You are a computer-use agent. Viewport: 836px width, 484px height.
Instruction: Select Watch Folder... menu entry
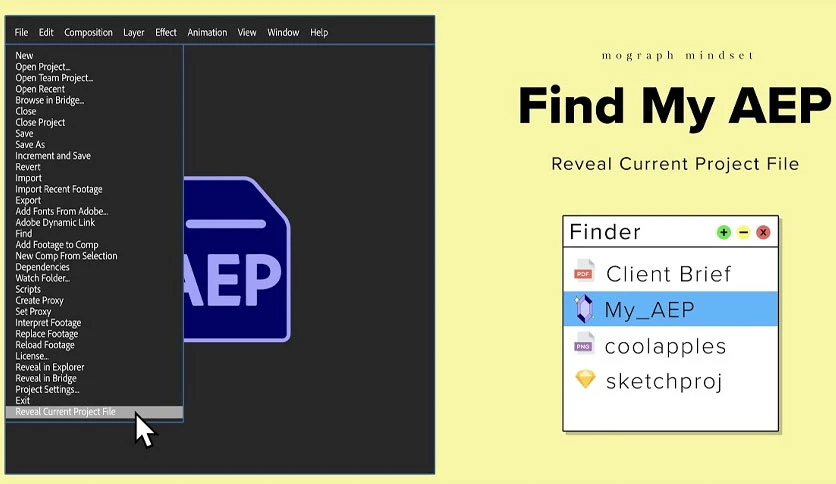coord(42,278)
